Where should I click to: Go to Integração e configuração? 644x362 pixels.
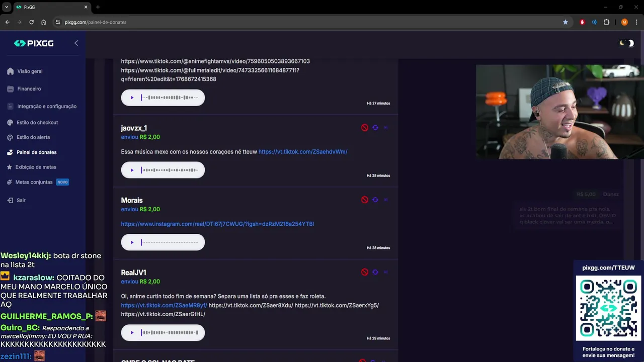point(46,107)
